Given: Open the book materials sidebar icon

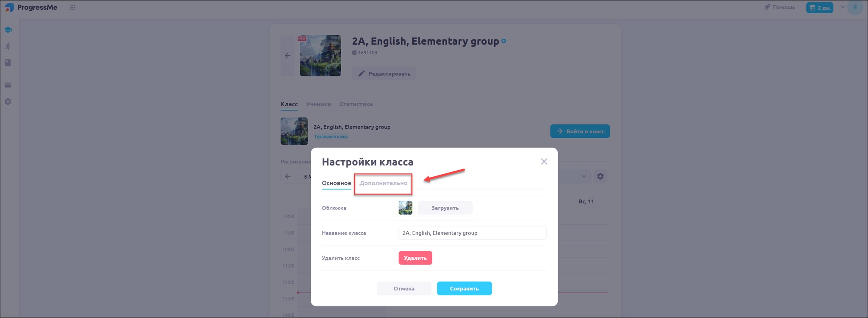Looking at the screenshot, I should point(8,63).
